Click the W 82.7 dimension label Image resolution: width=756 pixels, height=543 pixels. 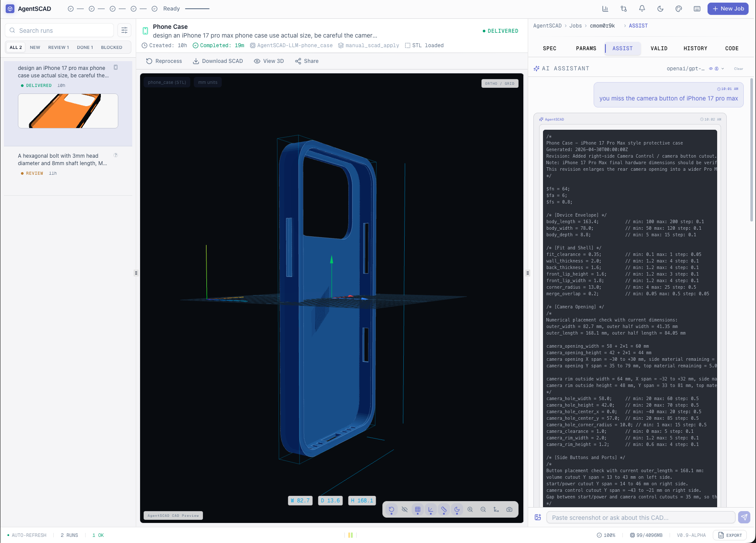pyautogui.click(x=300, y=501)
